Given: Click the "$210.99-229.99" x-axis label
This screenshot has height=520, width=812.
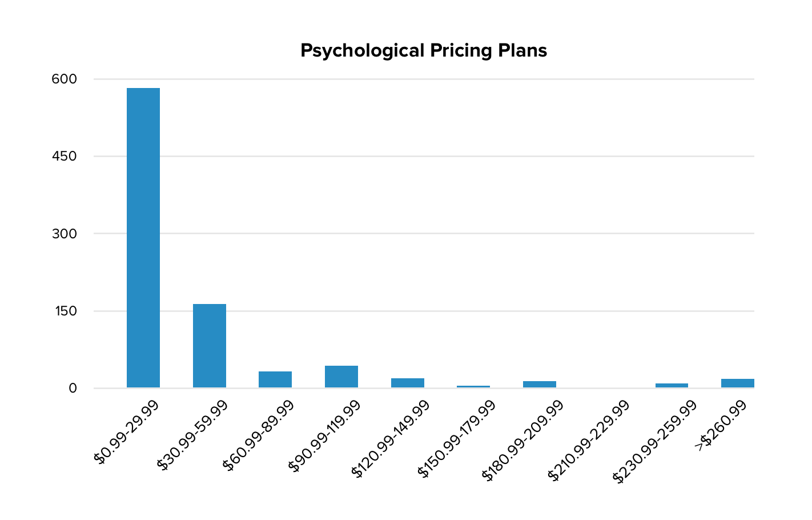Looking at the screenshot, I should click(x=588, y=439).
